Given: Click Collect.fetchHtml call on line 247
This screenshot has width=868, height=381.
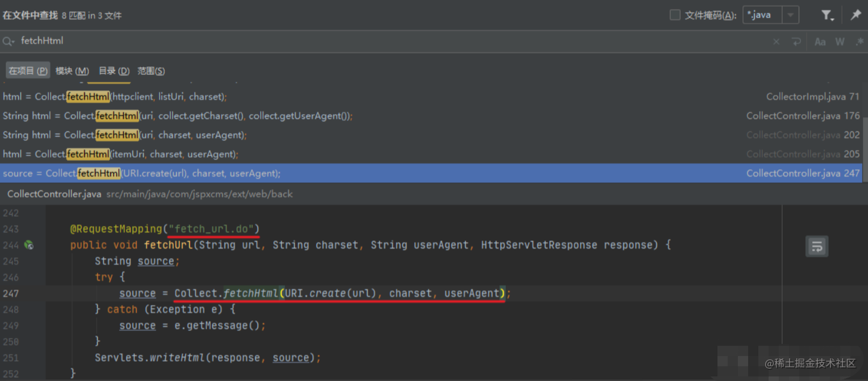Looking at the screenshot, I should pyautogui.click(x=227, y=294).
